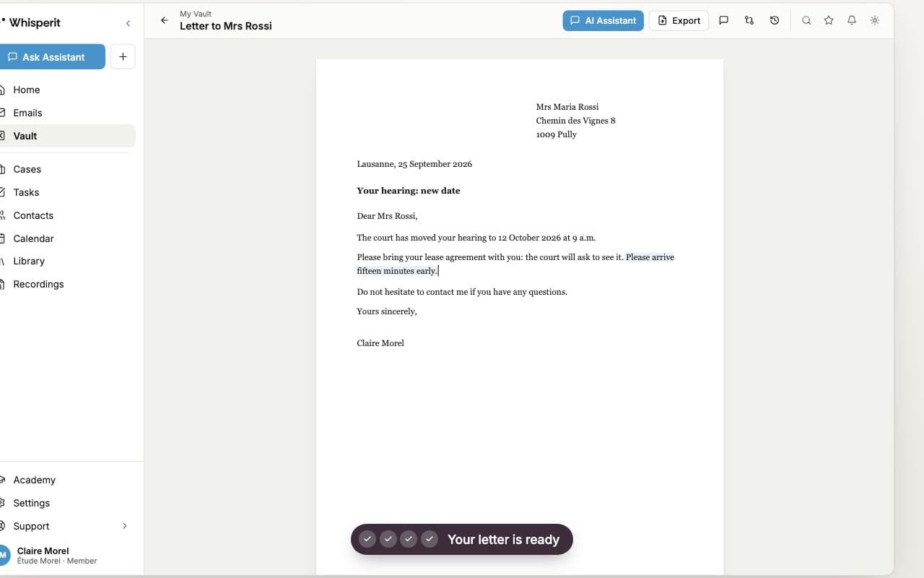
Task: Click the Calendar sidebar icon
Action: click(3, 238)
